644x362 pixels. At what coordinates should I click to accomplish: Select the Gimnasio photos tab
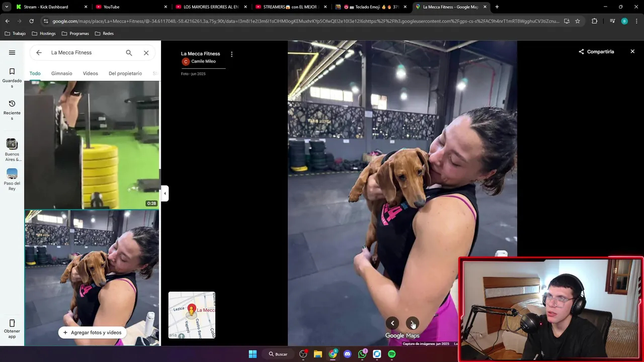[61, 73]
